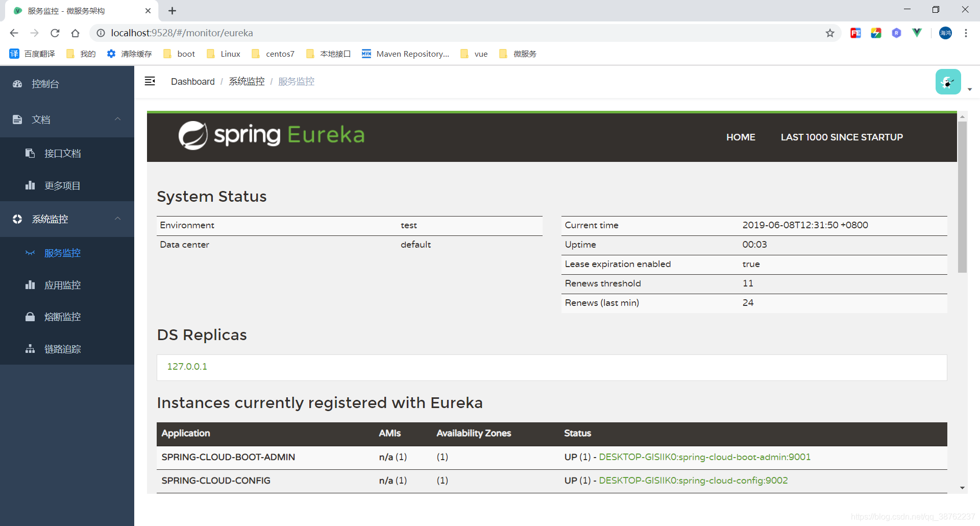Viewport: 980px width, 526px height.
Task: Click the address bar URL field
Action: [x=459, y=33]
